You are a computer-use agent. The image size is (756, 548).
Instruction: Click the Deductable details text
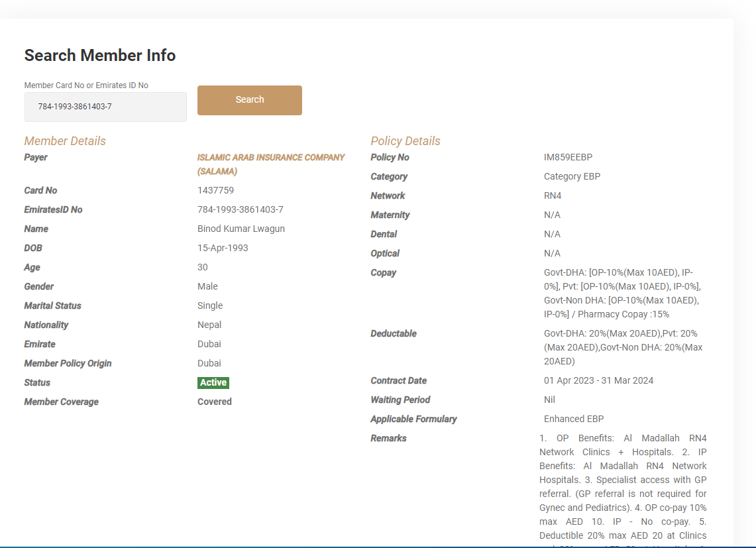pos(623,348)
